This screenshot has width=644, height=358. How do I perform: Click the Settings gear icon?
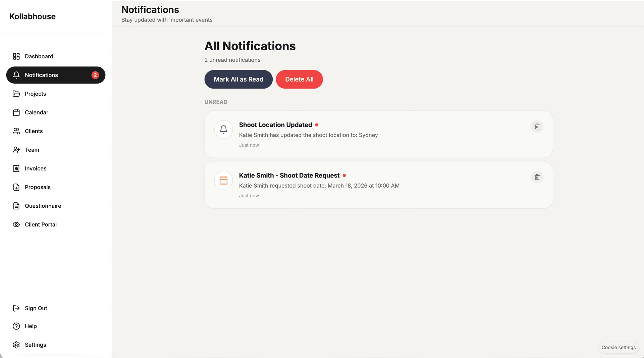point(16,345)
